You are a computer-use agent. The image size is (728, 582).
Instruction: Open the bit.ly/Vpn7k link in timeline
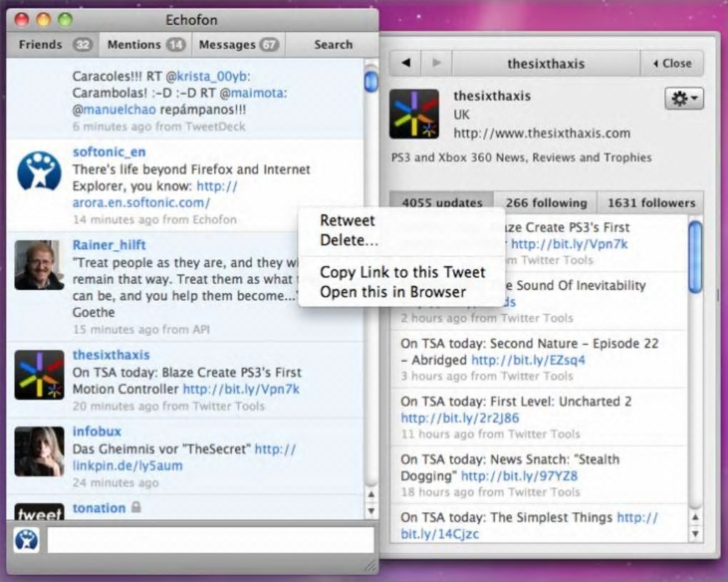241,389
